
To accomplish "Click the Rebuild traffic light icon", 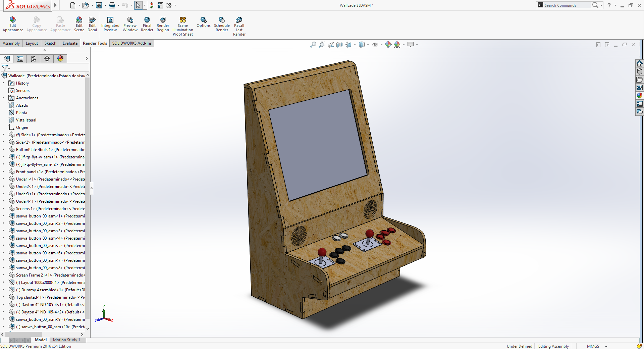I will 152,5.
